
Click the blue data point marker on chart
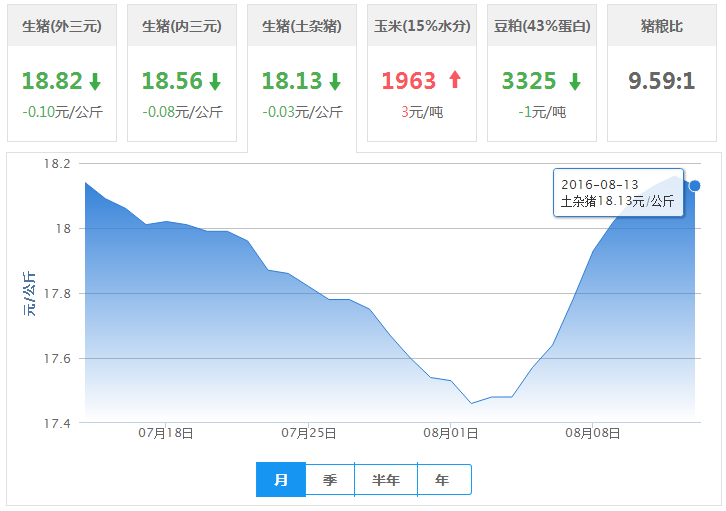[695, 185]
